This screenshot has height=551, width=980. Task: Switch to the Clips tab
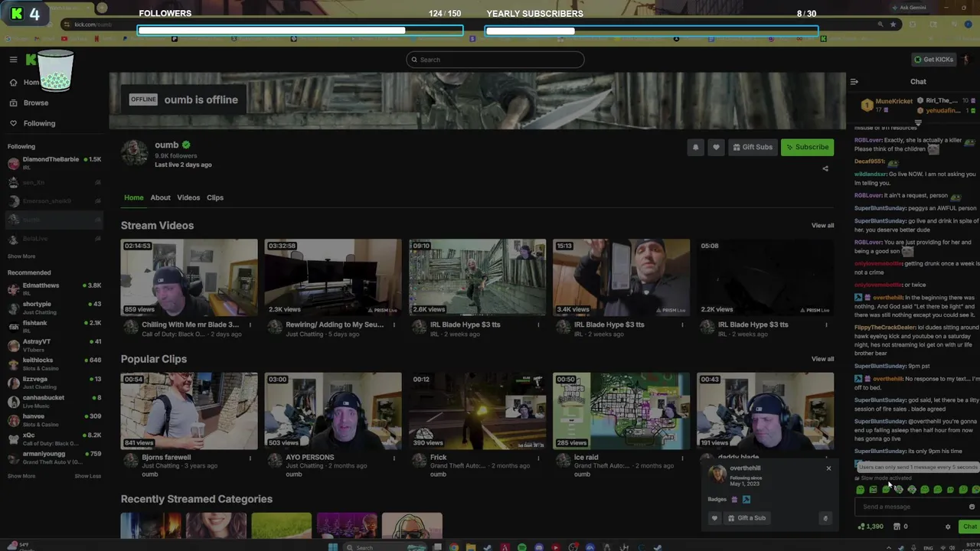point(215,197)
